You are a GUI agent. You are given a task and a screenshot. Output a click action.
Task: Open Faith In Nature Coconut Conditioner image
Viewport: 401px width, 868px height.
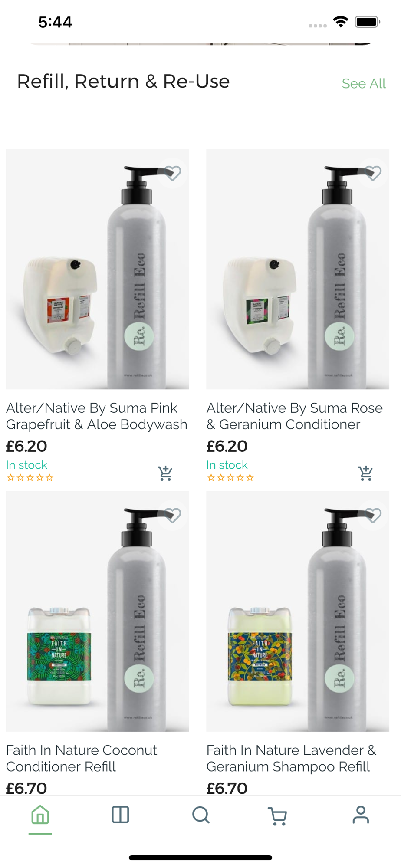click(x=97, y=612)
